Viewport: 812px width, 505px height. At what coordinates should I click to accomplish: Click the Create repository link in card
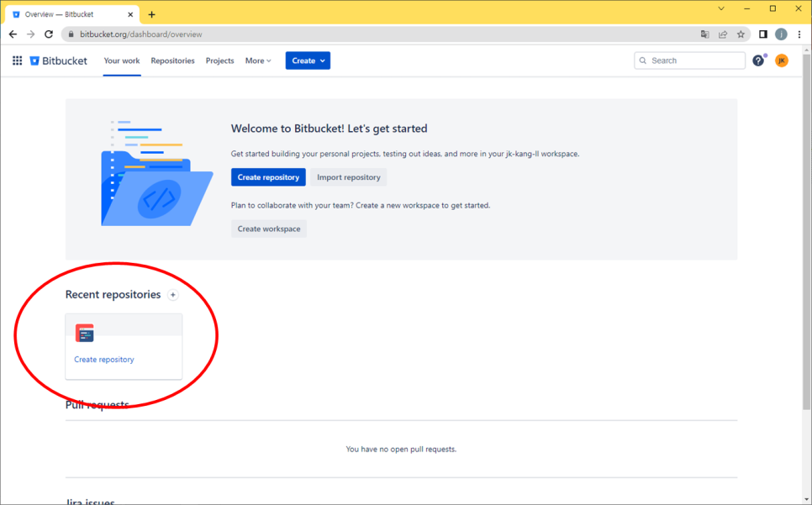[x=104, y=360]
